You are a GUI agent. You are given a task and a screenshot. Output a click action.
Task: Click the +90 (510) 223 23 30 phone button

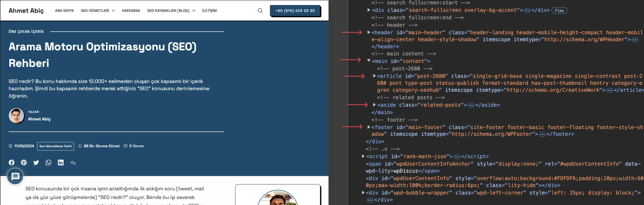(295, 11)
